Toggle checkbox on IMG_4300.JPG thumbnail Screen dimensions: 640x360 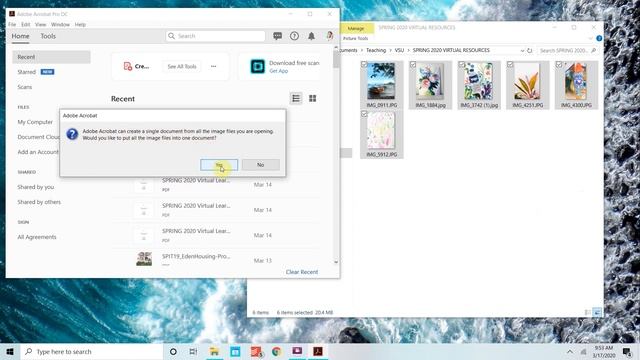coord(559,64)
